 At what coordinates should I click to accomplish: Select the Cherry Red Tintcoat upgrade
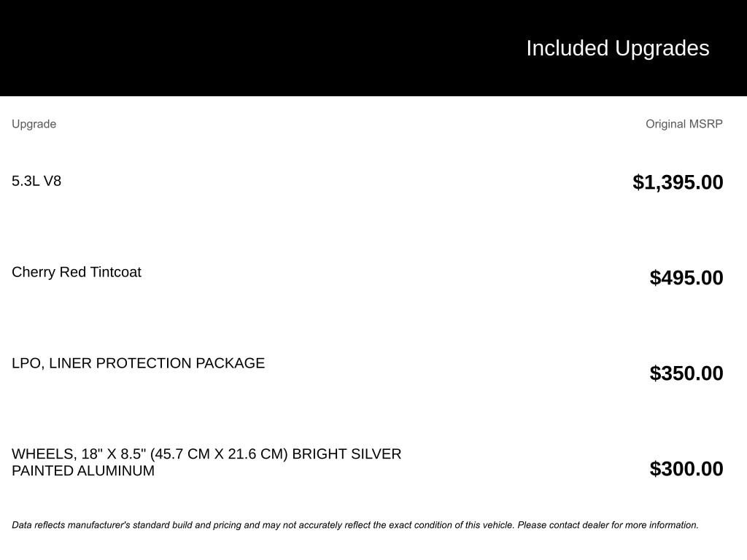(77, 272)
